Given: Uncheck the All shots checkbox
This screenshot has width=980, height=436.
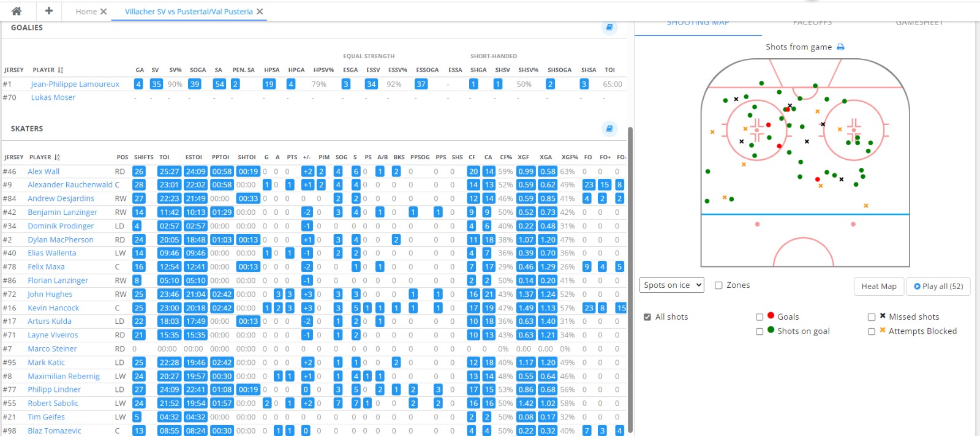Looking at the screenshot, I should tap(647, 317).
